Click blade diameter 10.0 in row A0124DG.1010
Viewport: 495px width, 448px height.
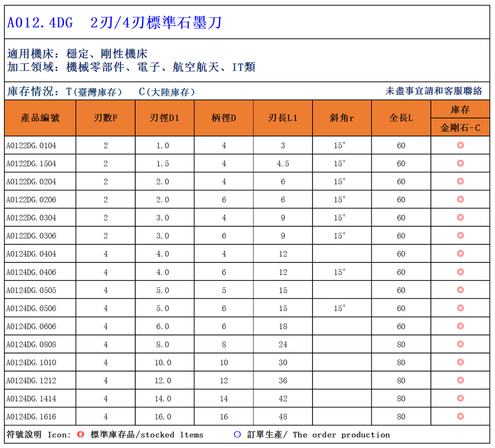pyautogui.click(x=163, y=362)
